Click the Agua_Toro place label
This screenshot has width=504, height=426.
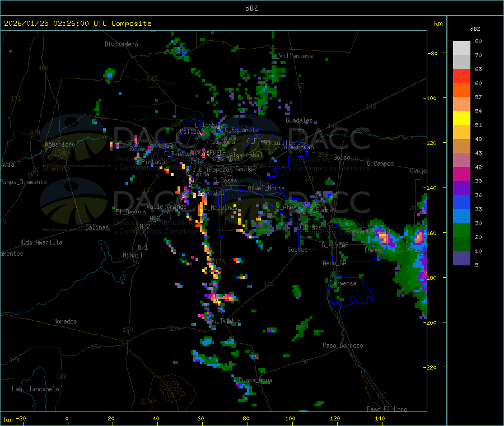point(60,144)
